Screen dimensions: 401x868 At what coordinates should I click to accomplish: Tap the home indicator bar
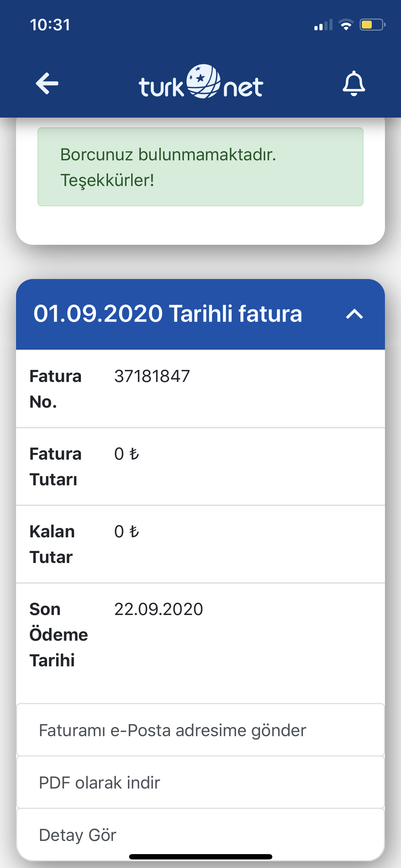pos(201,857)
